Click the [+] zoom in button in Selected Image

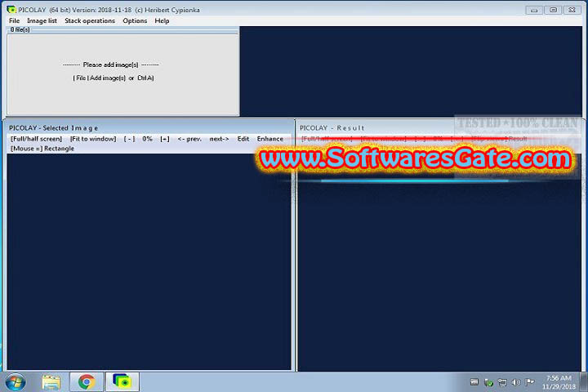(x=165, y=139)
